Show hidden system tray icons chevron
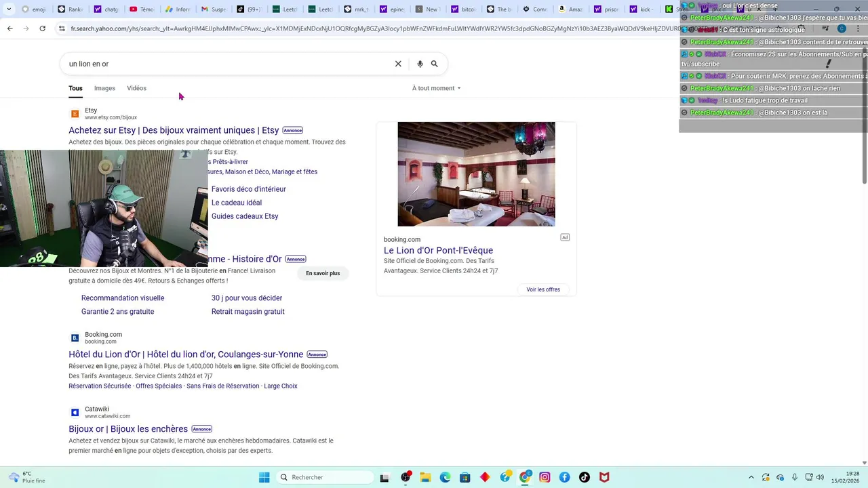 pos(751,477)
